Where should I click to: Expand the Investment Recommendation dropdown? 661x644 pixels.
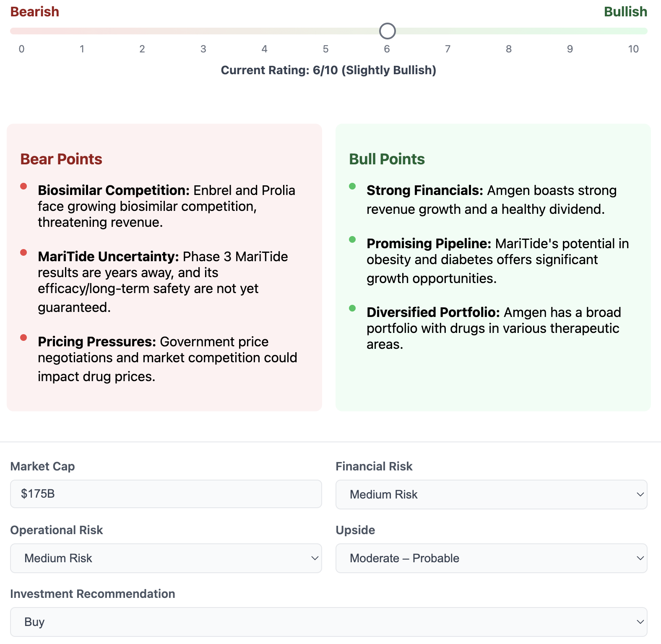pos(328,622)
